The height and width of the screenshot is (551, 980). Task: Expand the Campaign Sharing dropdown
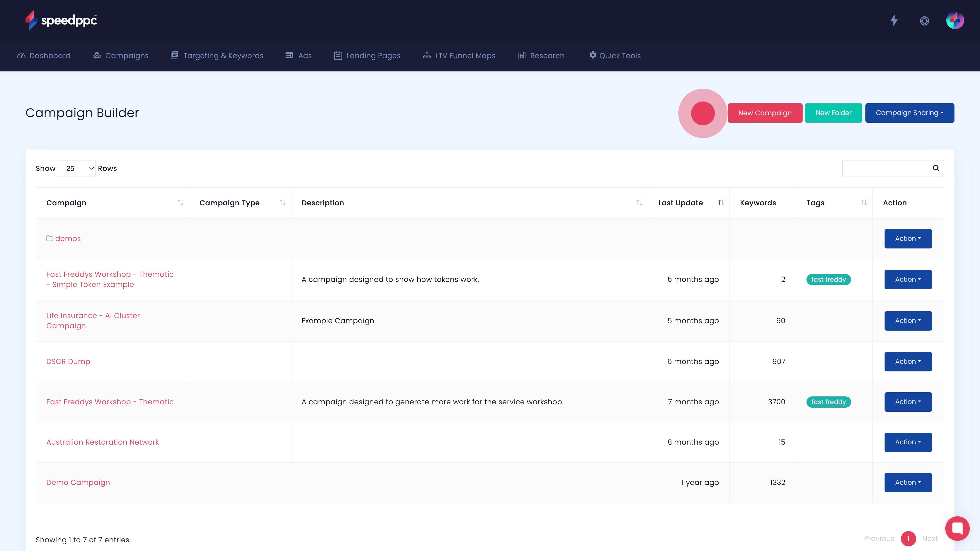click(909, 113)
